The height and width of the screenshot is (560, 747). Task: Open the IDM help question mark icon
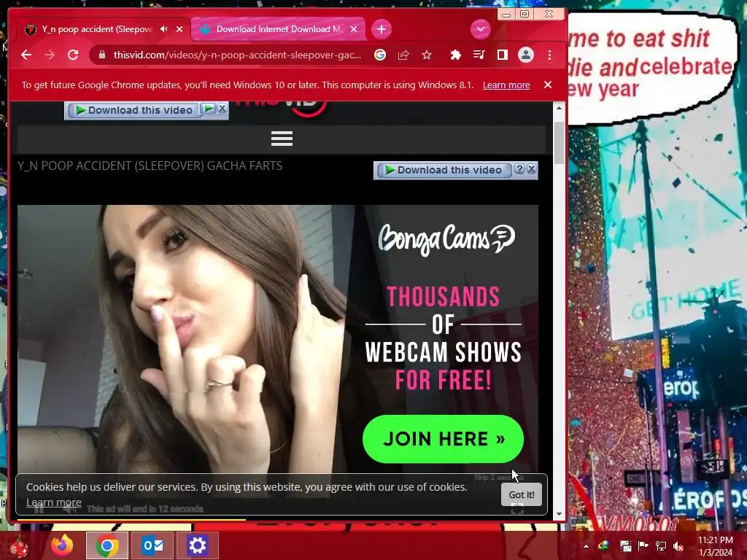coord(519,169)
